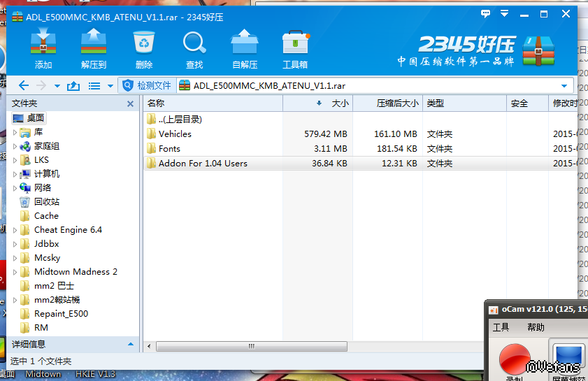Sort by 压缩后大小 column header
588x381 pixels.
coord(388,103)
